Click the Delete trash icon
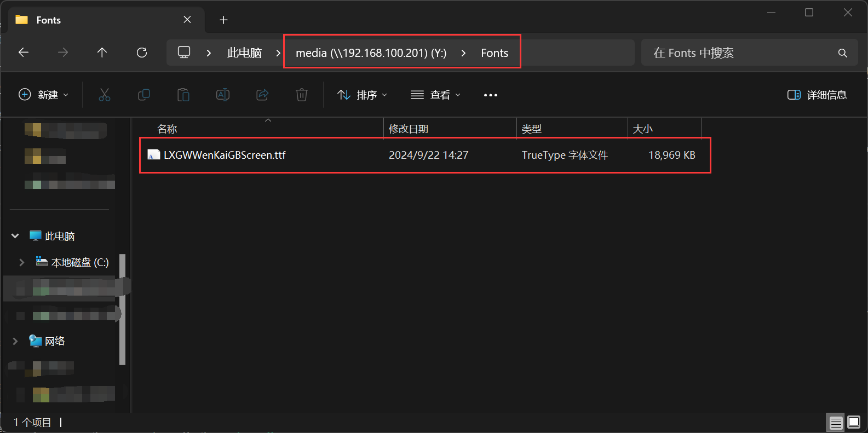Viewport: 868px width, 433px height. [x=302, y=95]
